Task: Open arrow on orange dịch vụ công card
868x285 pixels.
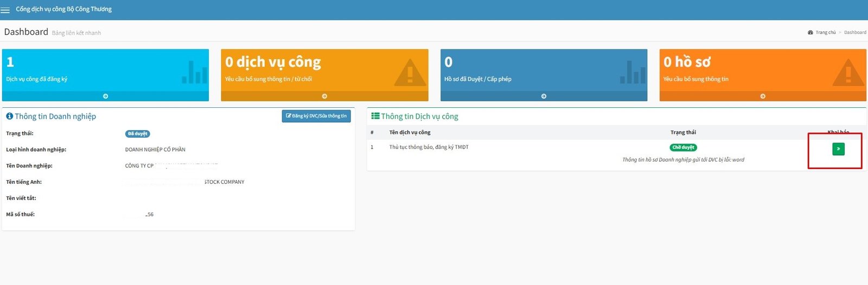Action: coord(324,96)
